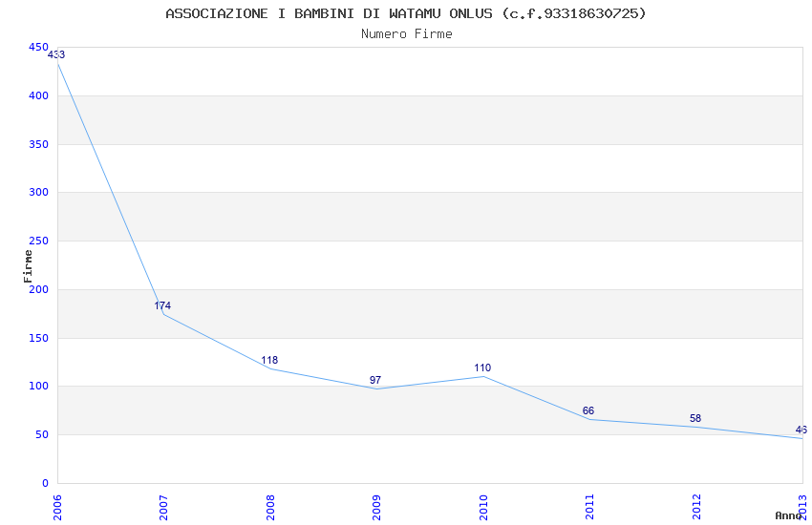
Task: Select the data label 118
Action: pyautogui.click(x=269, y=360)
